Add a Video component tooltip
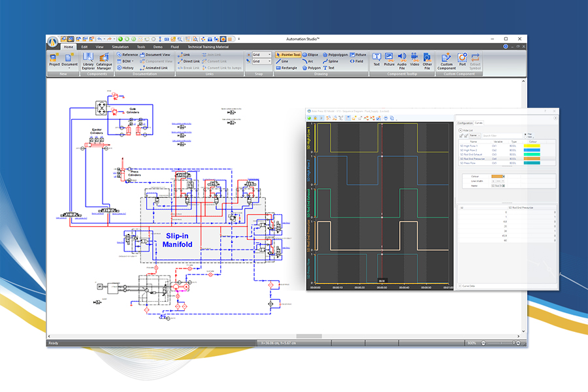Screen dimensions: 588x392 point(414,59)
